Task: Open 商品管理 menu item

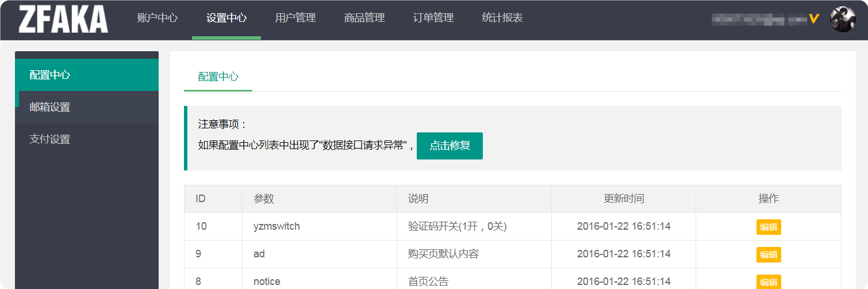Action: click(x=364, y=18)
